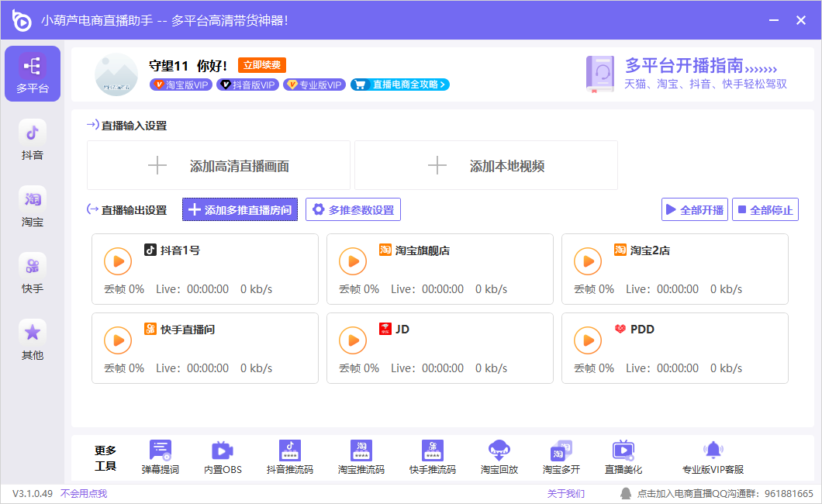Open the 弹幕提词 tool icon
Screen dimensions: 822x504
[161, 450]
